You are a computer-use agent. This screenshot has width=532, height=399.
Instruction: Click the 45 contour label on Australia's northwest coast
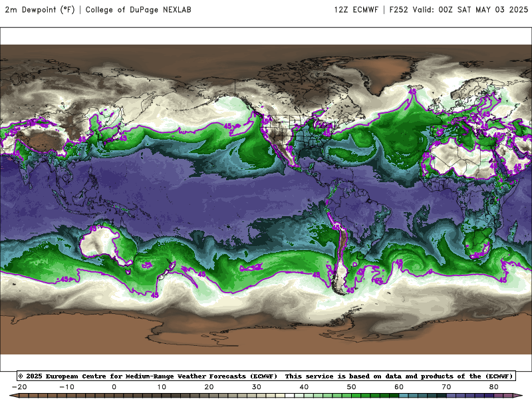coord(93,229)
